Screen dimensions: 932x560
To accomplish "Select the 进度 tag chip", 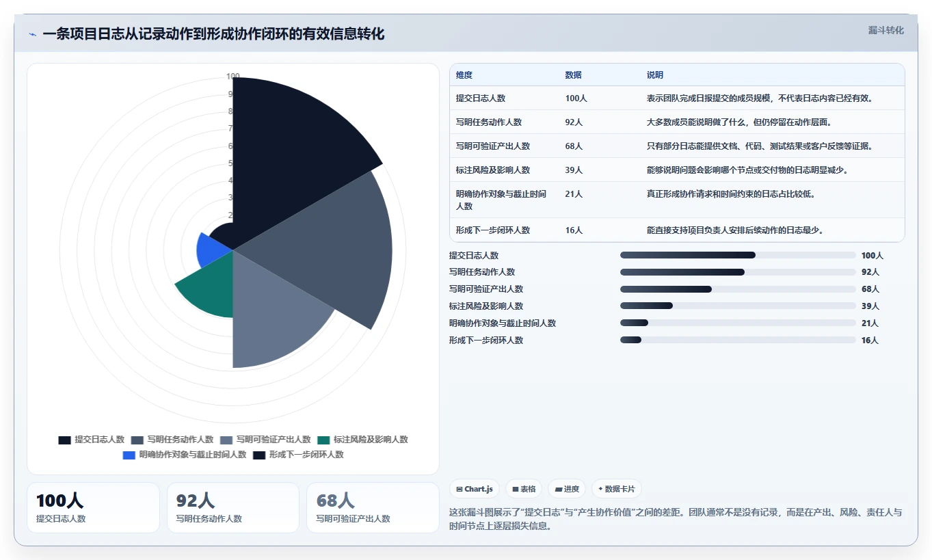I will click(567, 489).
